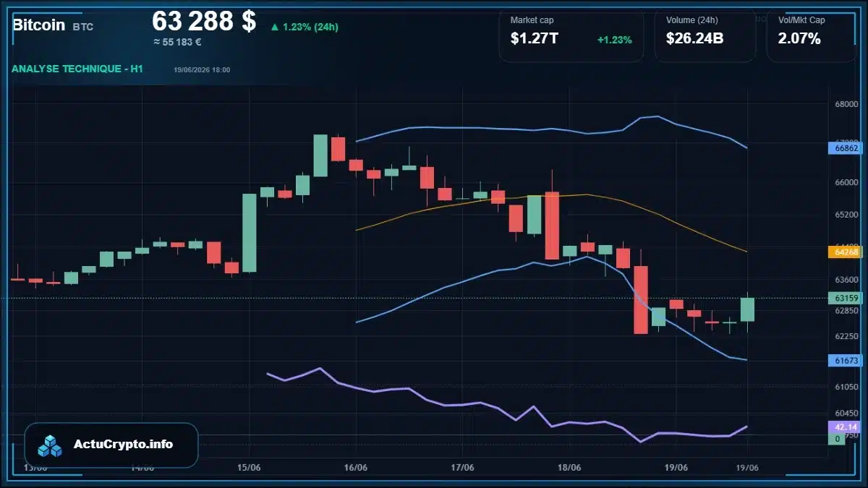Open the Market cap $1.27T card

pyautogui.click(x=571, y=35)
